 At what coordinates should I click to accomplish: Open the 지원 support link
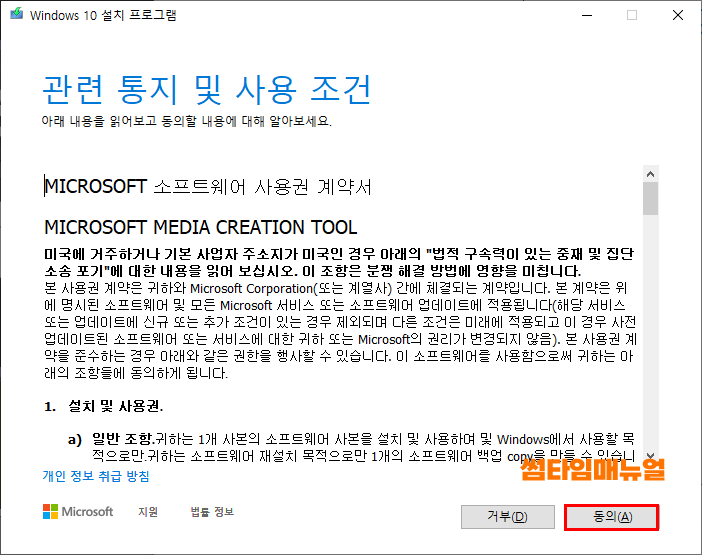(x=148, y=512)
